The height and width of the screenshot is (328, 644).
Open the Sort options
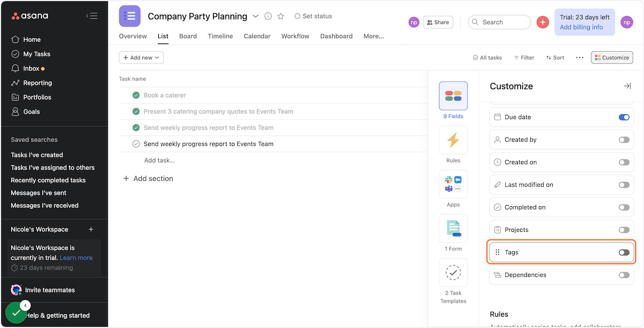(x=555, y=57)
